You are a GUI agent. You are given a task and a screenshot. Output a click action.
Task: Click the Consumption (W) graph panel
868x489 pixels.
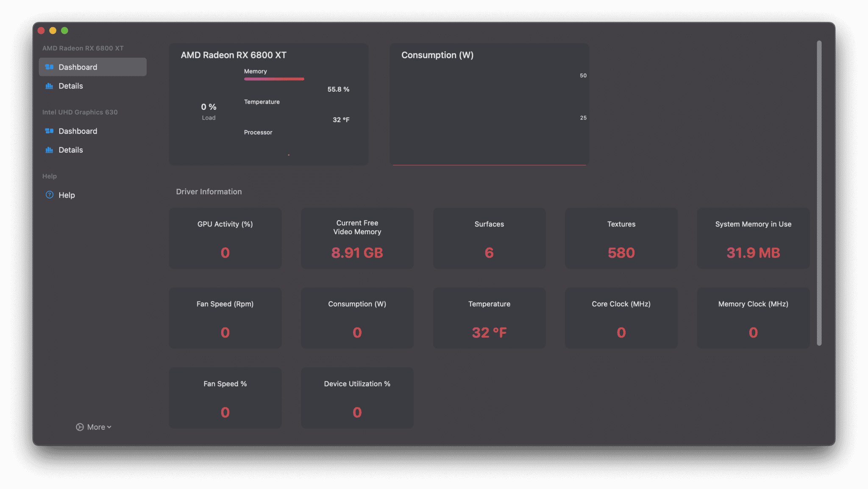point(489,104)
